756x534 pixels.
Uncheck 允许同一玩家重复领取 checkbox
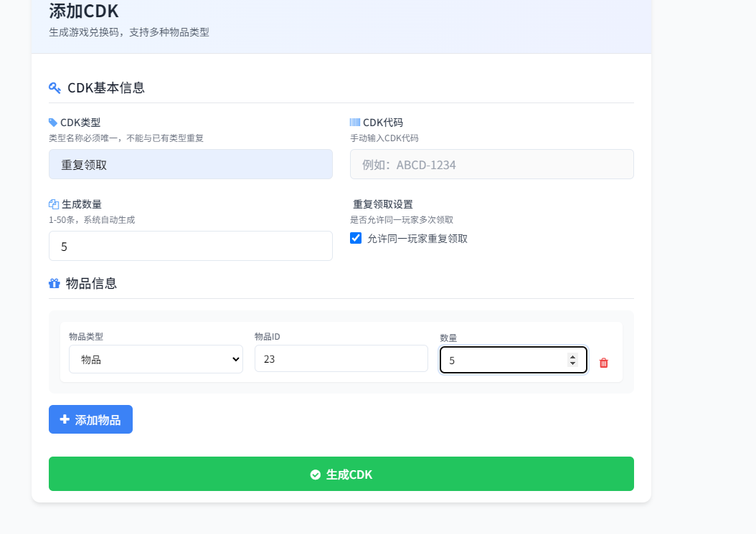[x=356, y=238]
